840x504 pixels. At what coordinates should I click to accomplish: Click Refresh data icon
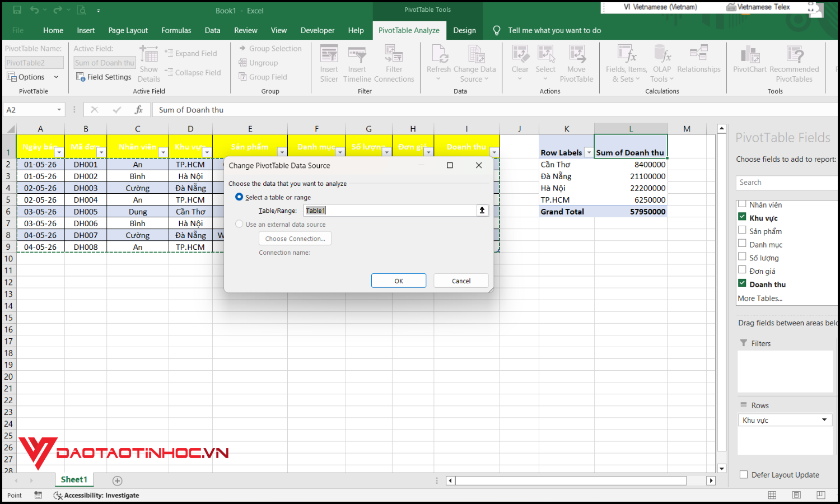[x=438, y=55]
